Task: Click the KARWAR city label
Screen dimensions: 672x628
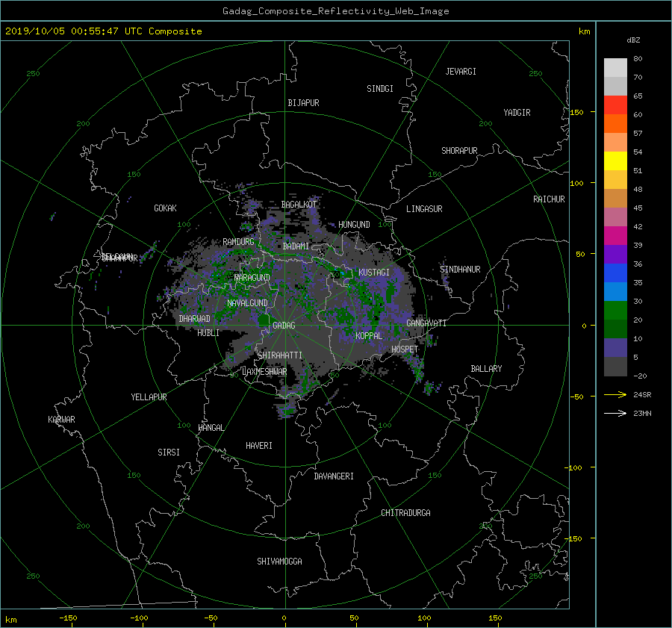Action: 61,420
